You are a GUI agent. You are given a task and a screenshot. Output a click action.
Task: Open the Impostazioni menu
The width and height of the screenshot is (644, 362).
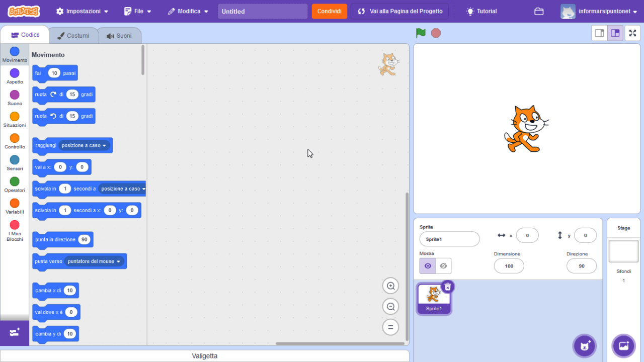coord(82,11)
